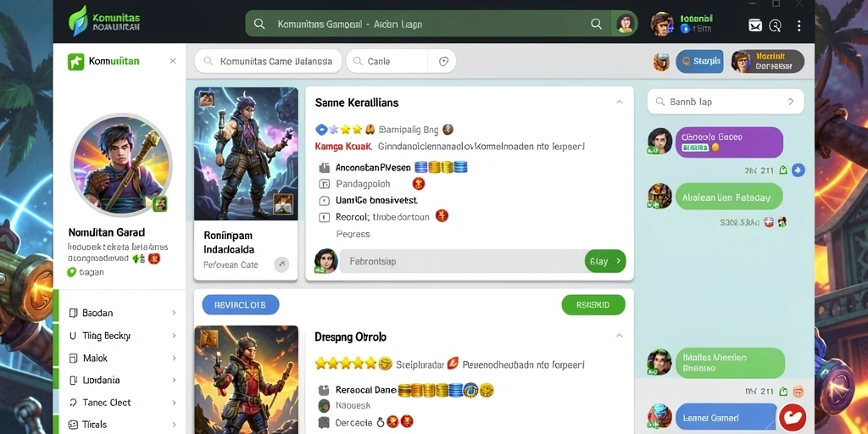
Task: Collapse the Sanne Keralllians card
Action: coord(620,102)
